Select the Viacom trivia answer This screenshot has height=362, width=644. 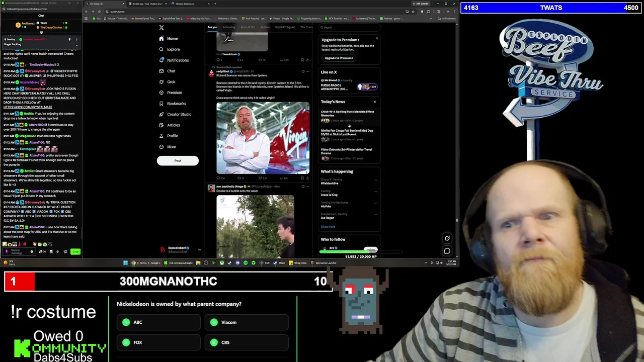point(247,322)
